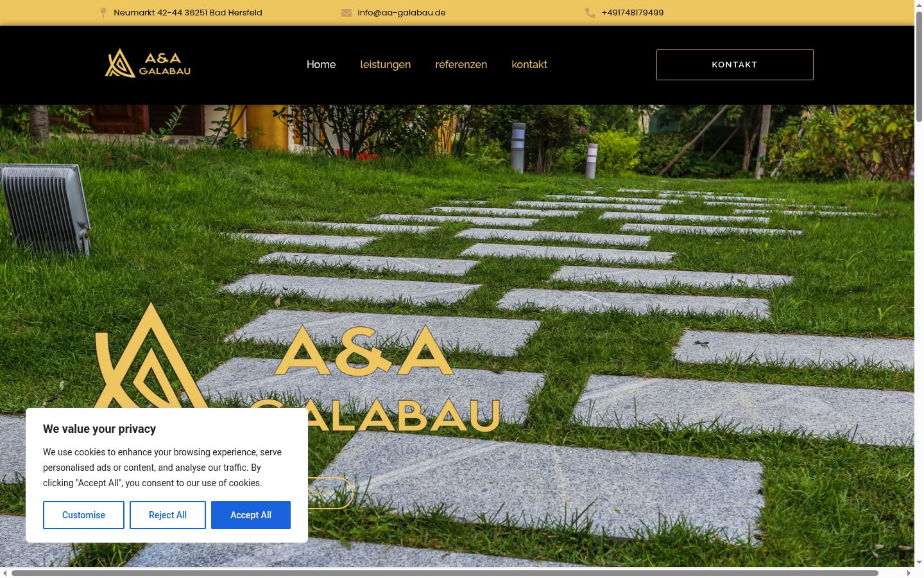Click the large A&A Galabau hero logo
The image size is (924, 578).
pyautogui.click(x=295, y=366)
